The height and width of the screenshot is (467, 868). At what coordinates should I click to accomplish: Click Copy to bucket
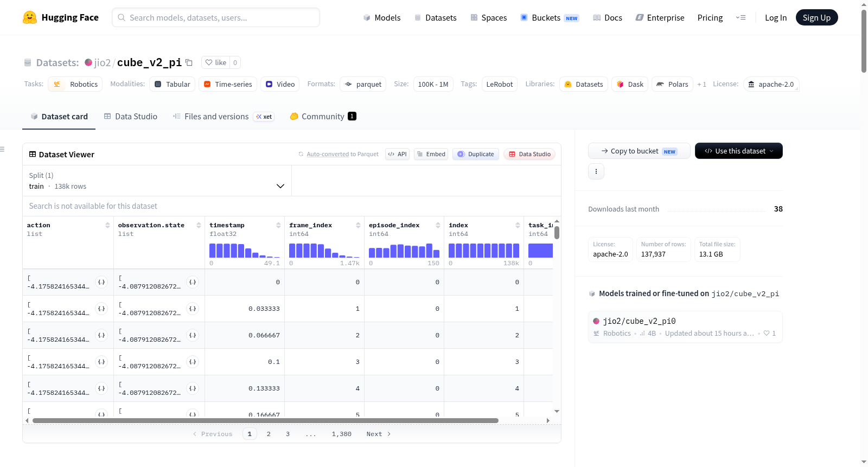pos(639,151)
